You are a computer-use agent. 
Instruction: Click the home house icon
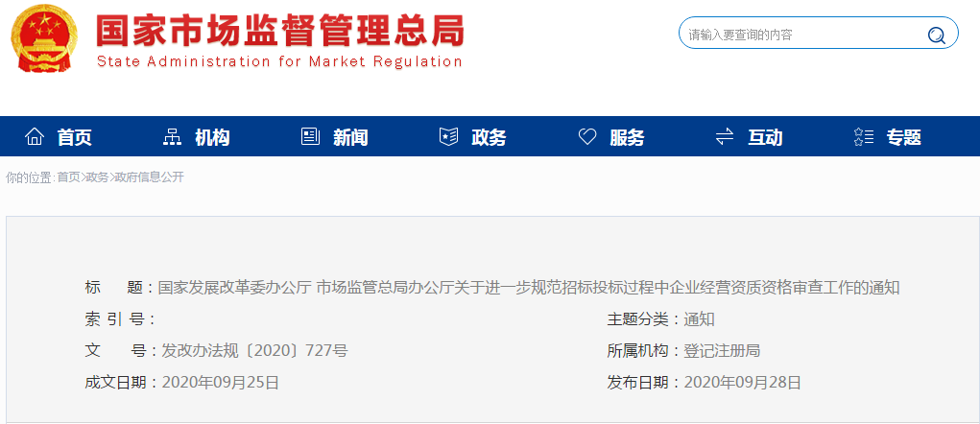(35, 136)
